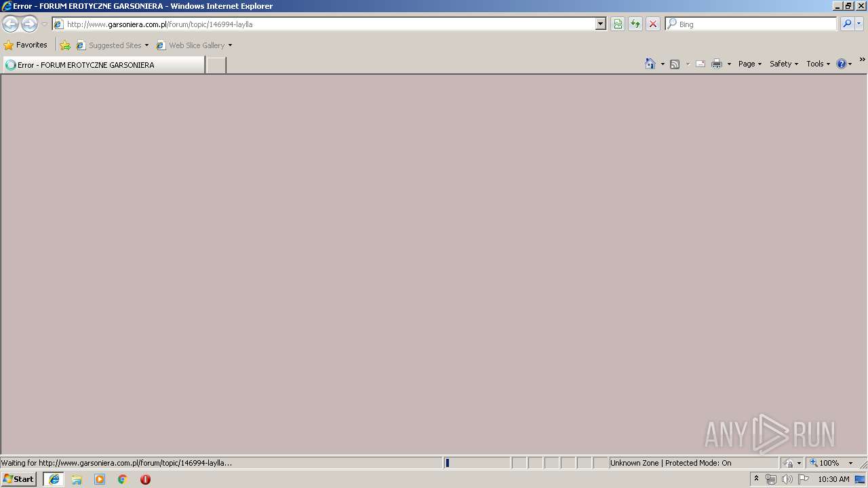This screenshot has height=488, width=868.
Task: Click Internet Explorer taskbar icon
Action: point(54,479)
